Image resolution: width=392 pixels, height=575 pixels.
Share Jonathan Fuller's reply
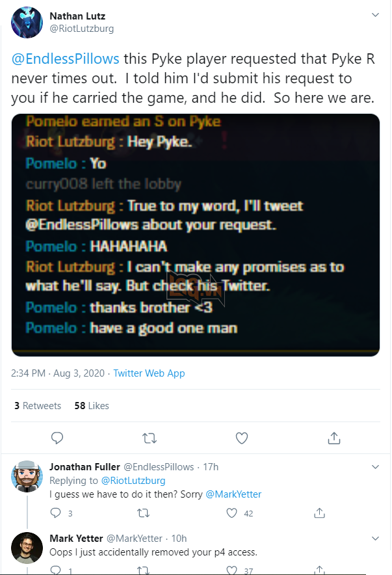point(319,513)
